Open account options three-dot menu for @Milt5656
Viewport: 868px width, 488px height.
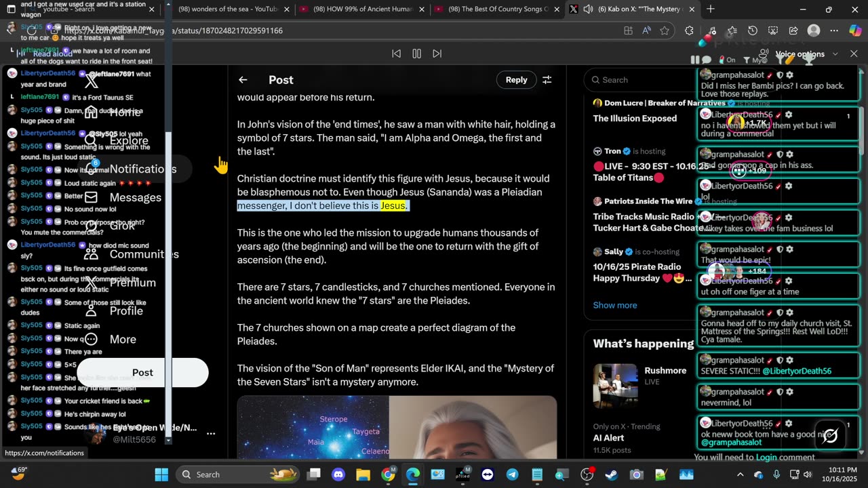(211, 433)
